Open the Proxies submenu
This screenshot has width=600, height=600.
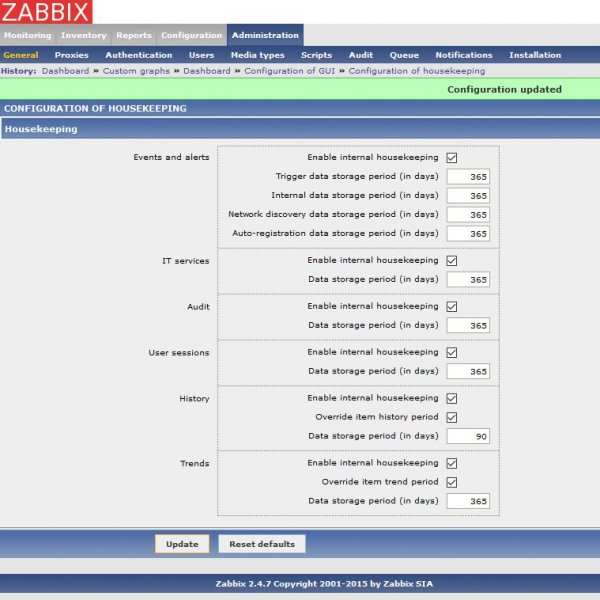71,55
